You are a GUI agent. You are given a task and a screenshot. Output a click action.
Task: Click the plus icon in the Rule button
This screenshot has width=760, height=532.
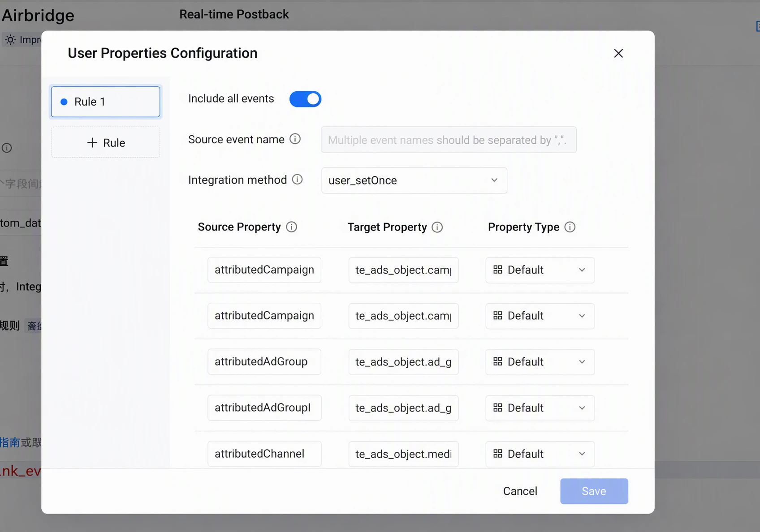tap(92, 143)
